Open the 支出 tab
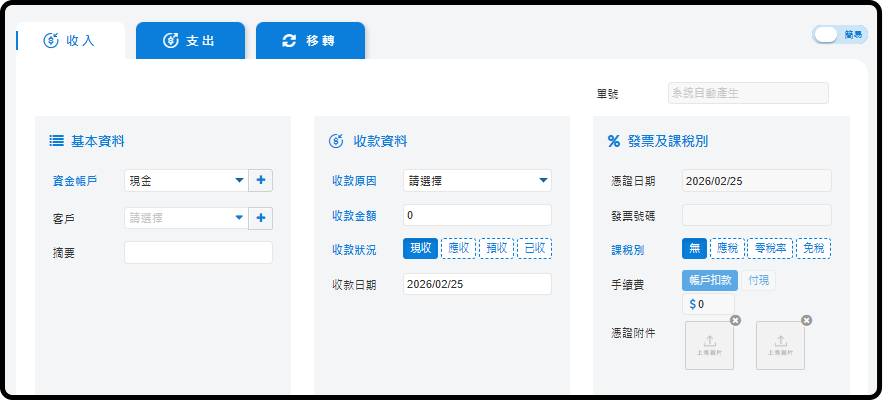 (190, 41)
